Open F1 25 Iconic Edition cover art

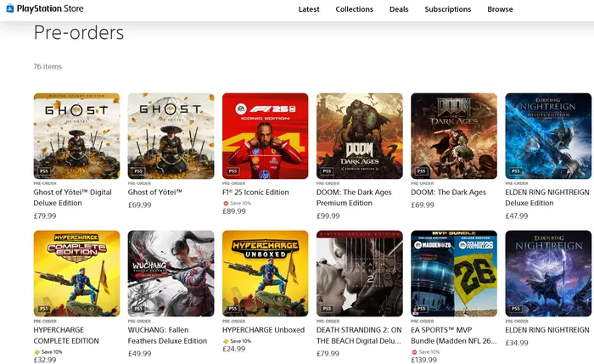tap(265, 136)
